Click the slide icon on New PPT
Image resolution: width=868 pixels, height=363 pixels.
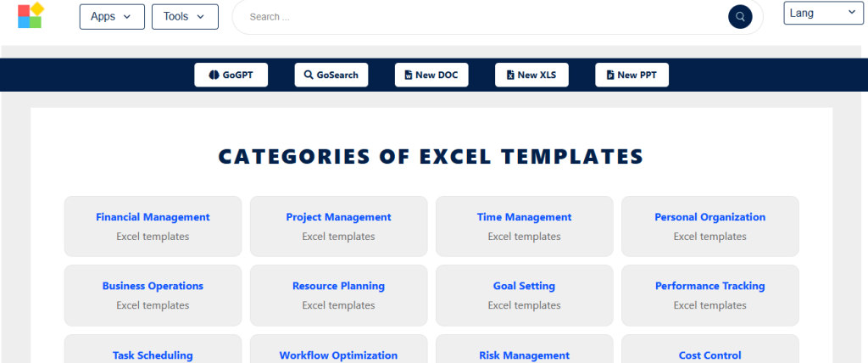(x=610, y=75)
